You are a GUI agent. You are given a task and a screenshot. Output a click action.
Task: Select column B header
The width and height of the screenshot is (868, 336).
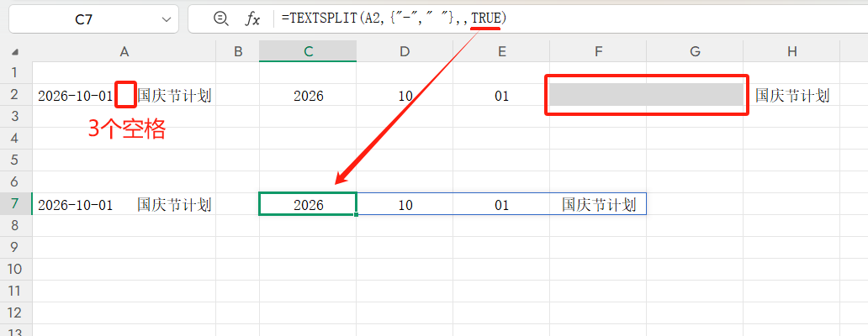tap(237, 51)
